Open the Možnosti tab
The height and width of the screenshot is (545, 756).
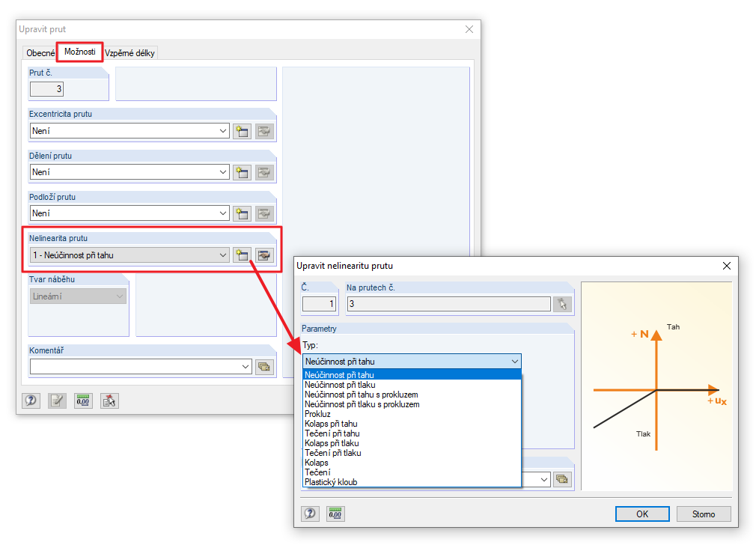pos(80,52)
